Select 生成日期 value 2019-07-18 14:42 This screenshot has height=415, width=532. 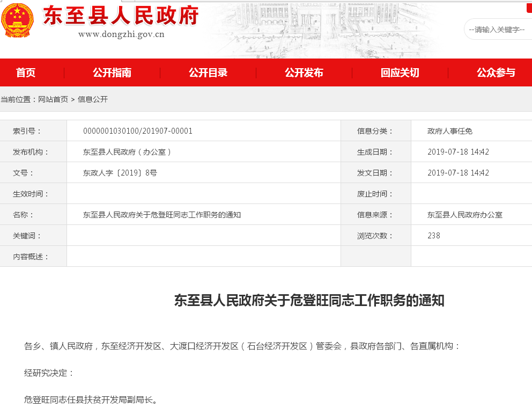point(458,152)
